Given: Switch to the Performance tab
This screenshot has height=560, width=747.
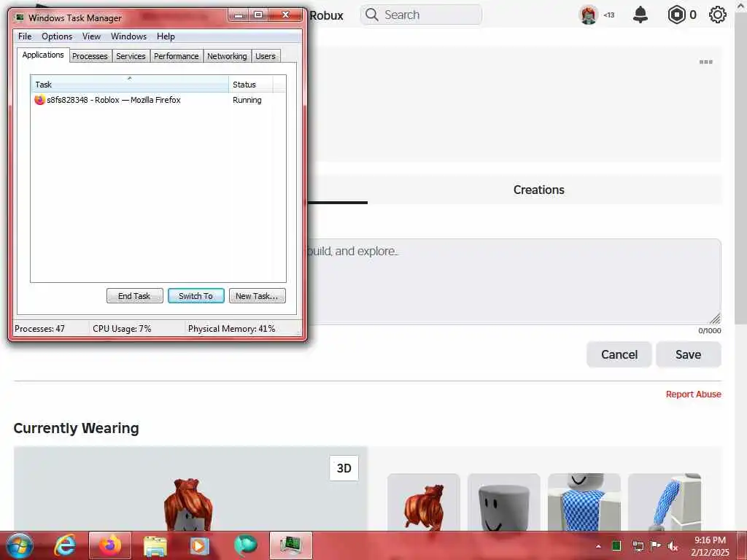Looking at the screenshot, I should click(176, 56).
